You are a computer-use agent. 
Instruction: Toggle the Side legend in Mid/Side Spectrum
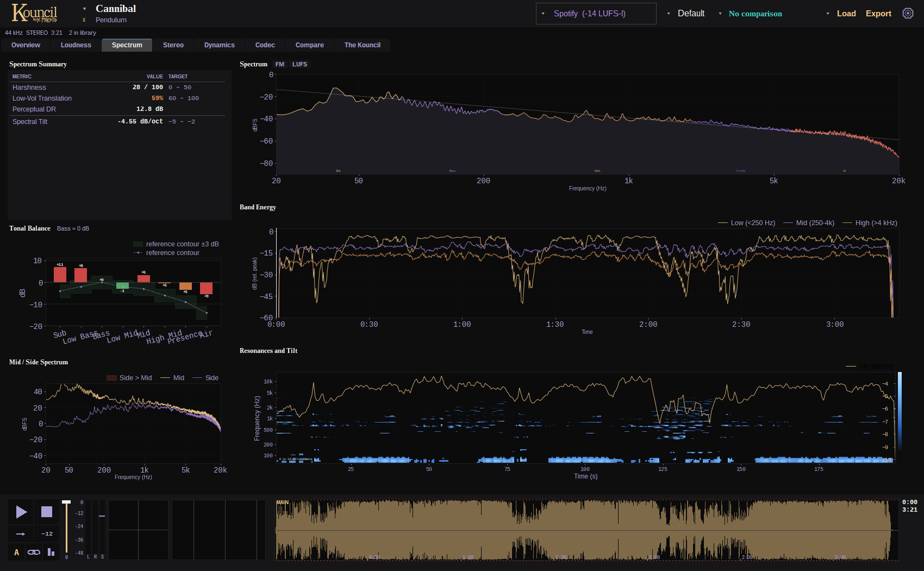205,378
